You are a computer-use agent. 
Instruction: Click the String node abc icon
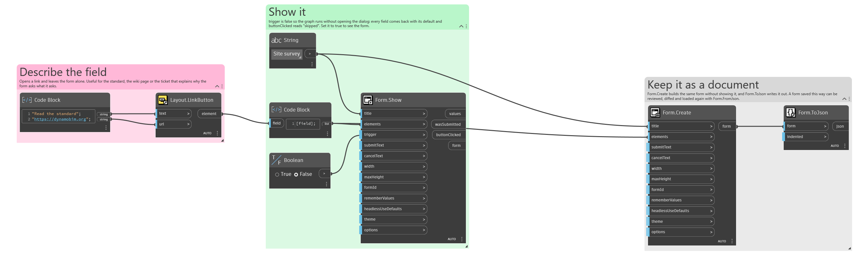pyautogui.click(x=276, y=40)
